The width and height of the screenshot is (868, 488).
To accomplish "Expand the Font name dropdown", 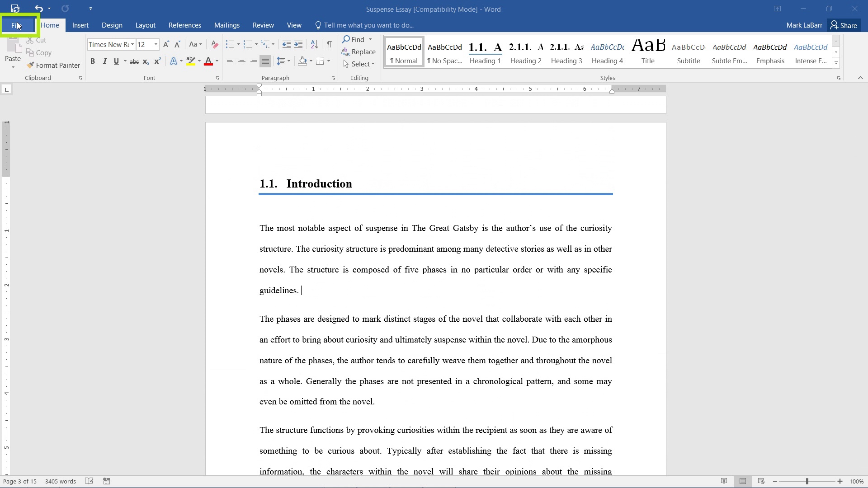I will [x=132, y=44].
